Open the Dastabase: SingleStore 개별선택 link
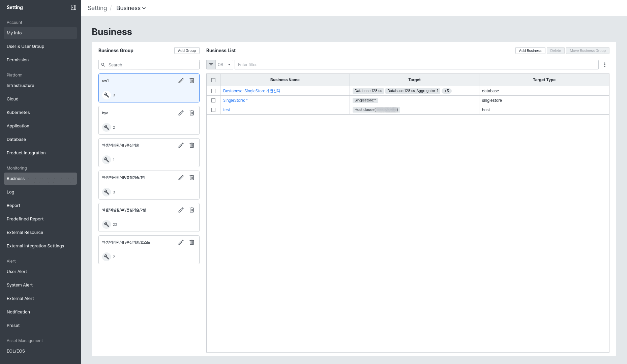This screenshot has width=627, height=364. click(251, 91)
